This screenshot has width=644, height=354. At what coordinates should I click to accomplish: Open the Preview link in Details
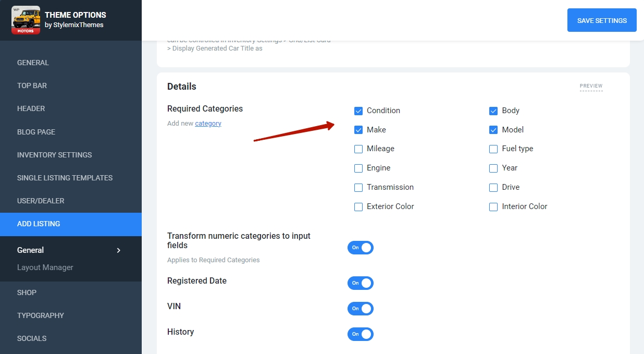tap(591, 86)
